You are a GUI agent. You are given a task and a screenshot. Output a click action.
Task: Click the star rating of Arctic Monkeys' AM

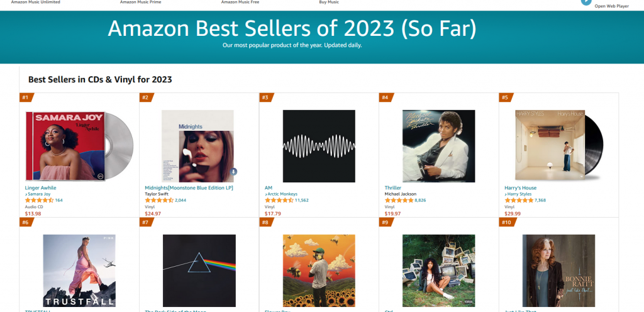coord(279,200)
